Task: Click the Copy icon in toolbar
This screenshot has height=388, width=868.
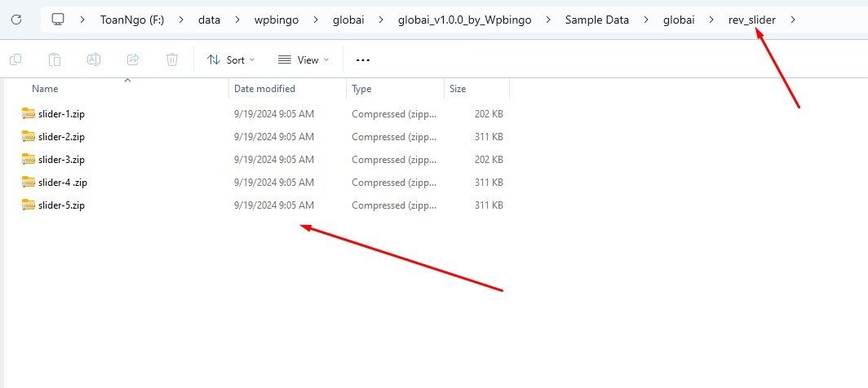Action: pyautogui.click(x=15, y=60)
